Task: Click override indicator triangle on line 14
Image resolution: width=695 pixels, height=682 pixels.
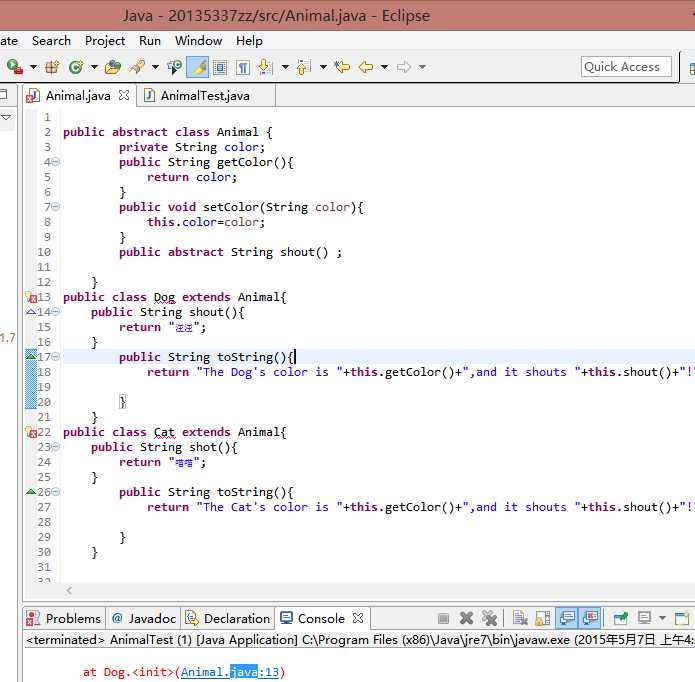Action: (x=31, y=312)
